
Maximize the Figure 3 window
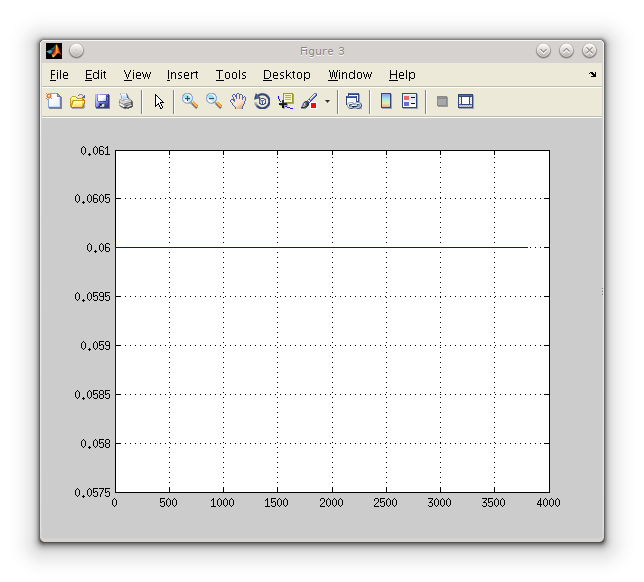coord(566,51)
